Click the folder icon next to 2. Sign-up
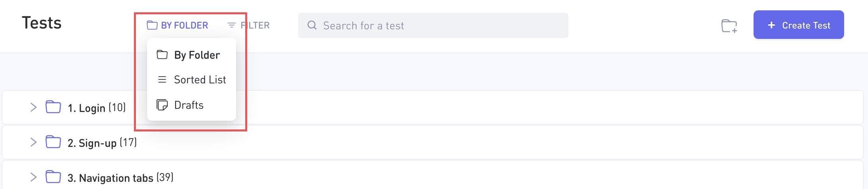Screen dimensions: 868x189 click(53, 142)
